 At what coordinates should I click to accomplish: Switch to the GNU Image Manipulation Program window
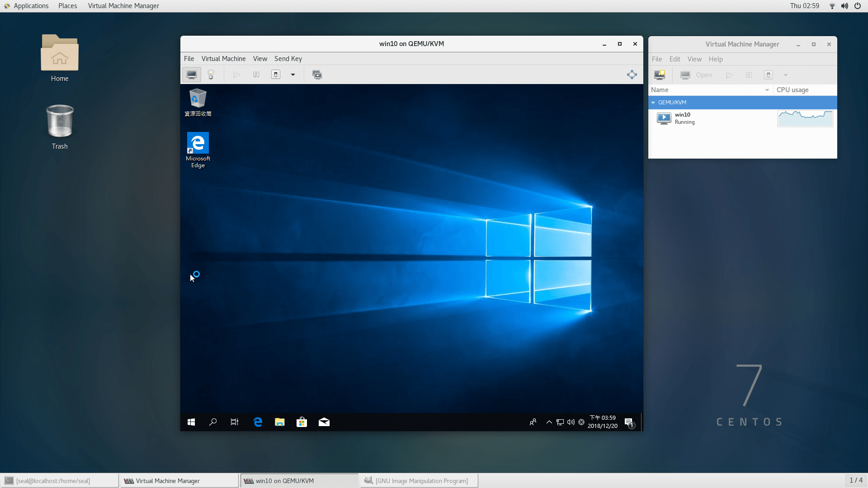pyautogui.click(x=418, y=480)
